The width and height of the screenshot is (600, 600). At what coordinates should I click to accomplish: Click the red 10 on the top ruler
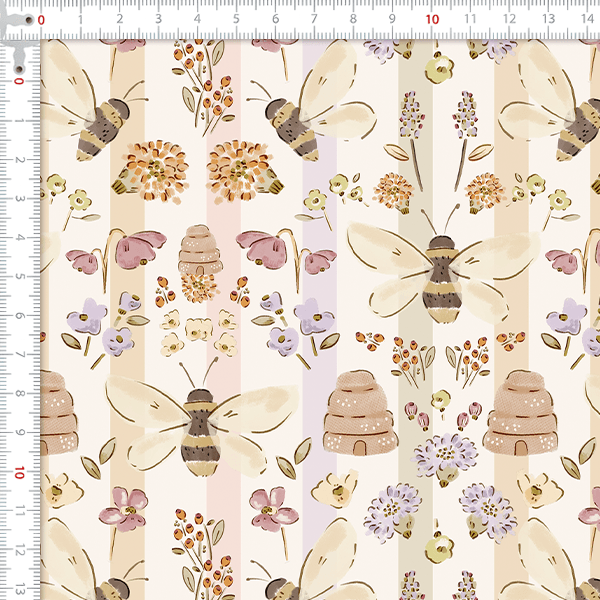pos(432,19)
